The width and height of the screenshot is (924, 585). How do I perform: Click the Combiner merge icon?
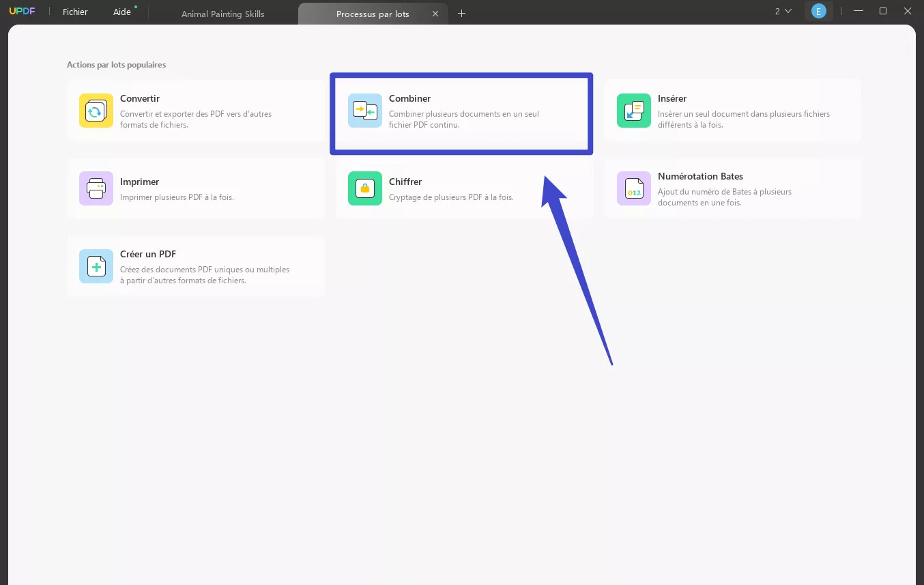click(365, 111)
